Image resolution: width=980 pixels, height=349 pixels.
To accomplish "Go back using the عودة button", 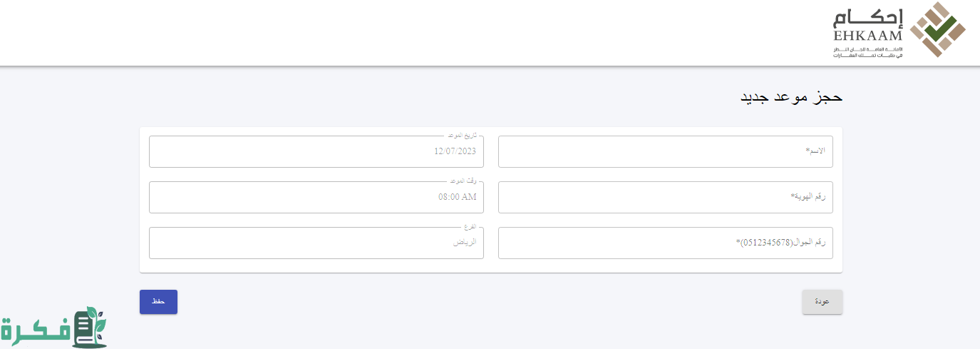I will [822, 302].
